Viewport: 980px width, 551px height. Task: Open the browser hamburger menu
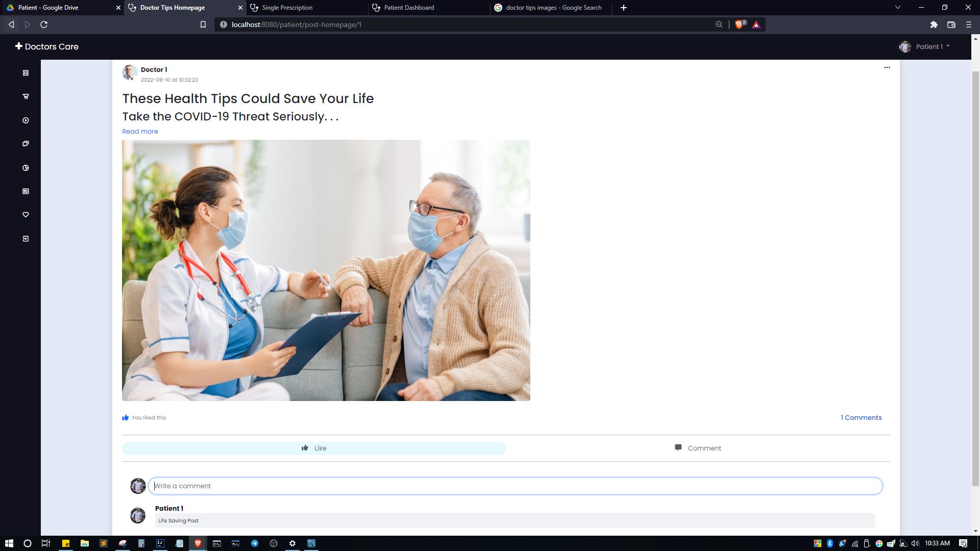pos(969,24)
